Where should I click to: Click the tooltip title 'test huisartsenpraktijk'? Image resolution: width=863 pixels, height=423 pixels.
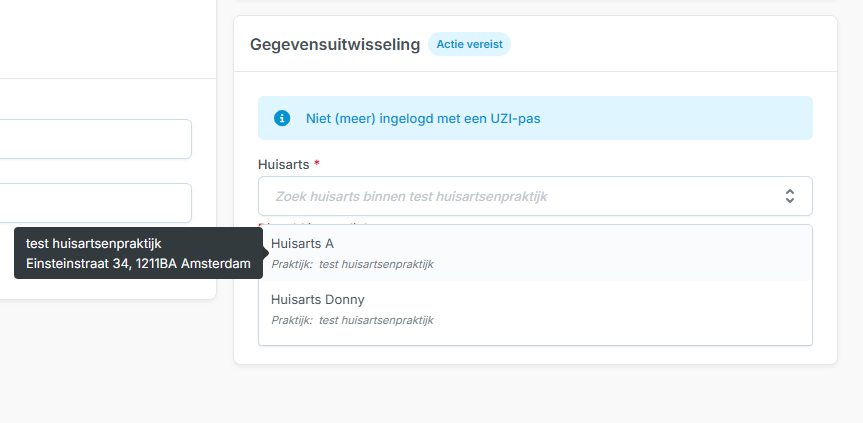(93, 243)
